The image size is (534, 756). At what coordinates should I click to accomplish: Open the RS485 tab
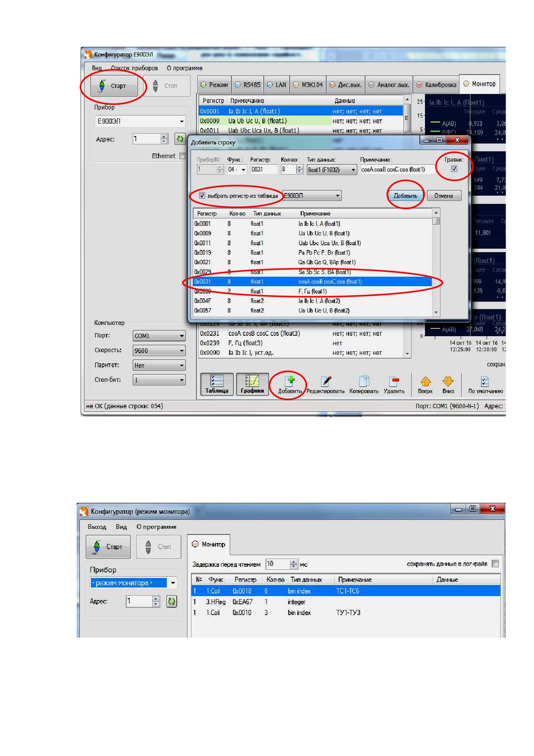click(247, 85)
